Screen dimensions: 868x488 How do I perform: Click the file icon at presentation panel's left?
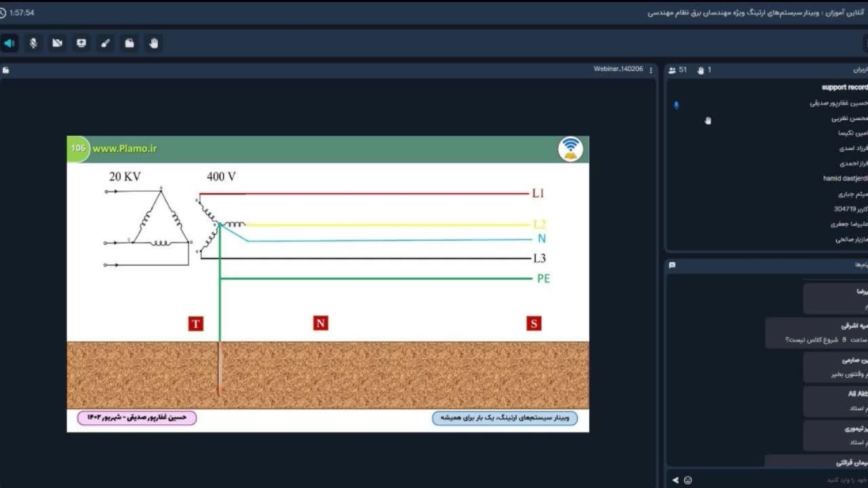coord(6,70)
